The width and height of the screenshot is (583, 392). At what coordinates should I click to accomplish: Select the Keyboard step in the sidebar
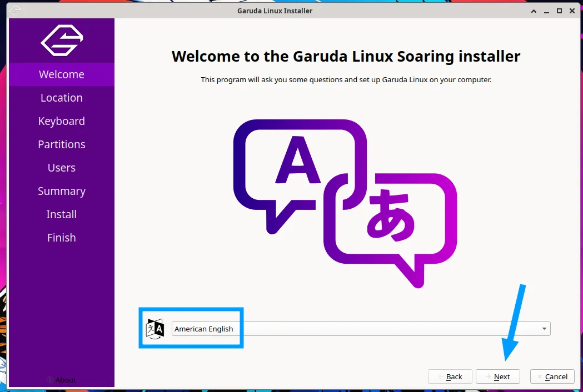62,121
